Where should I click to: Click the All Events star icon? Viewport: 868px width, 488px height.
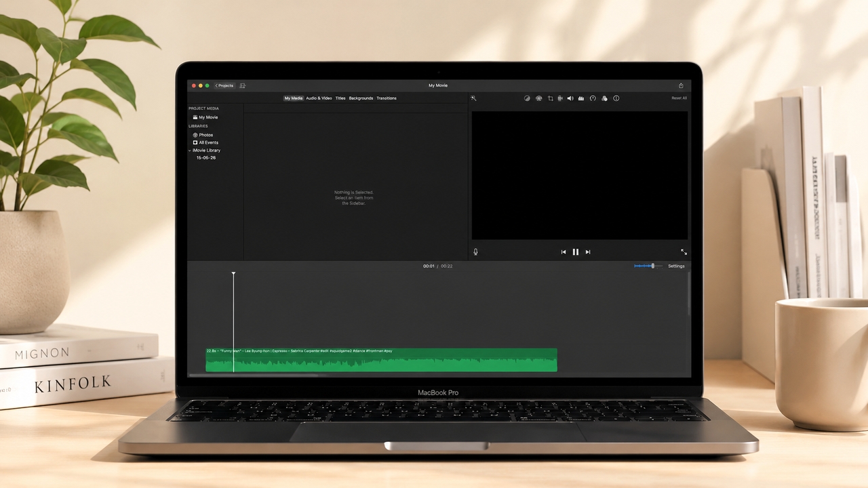tap(195, 142)
